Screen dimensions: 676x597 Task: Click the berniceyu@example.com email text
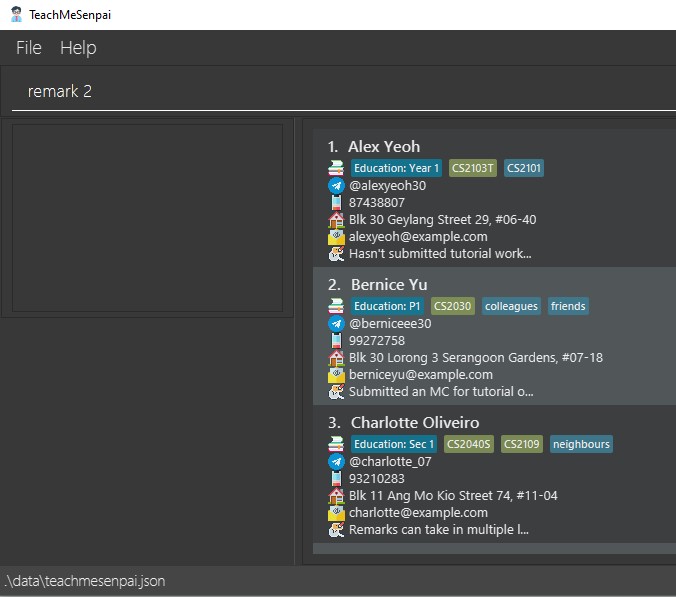click(x=421, y=375)
